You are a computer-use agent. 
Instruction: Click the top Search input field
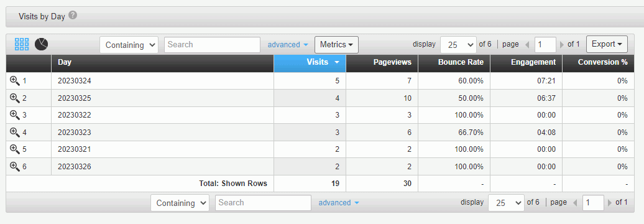click(x=213, y=45)
